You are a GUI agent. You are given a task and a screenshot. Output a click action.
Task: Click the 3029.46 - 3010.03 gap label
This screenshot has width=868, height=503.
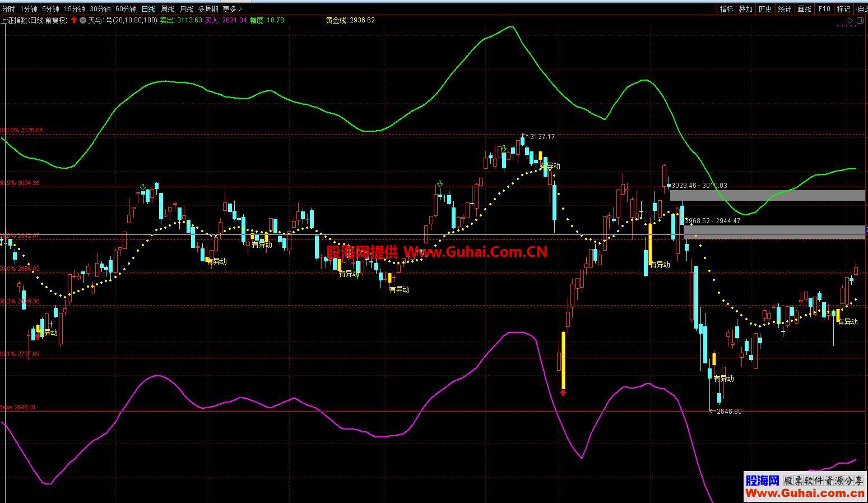[x=699, y=186]
